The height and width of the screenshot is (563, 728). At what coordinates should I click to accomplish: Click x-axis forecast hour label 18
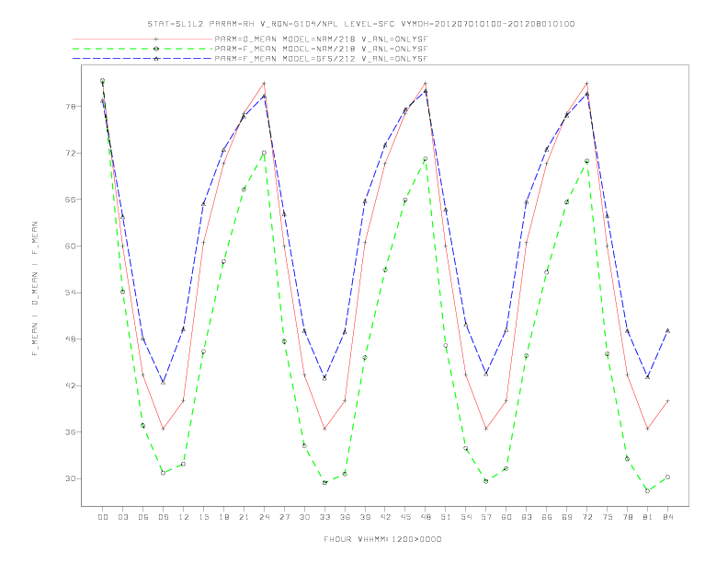pos(223,517)
